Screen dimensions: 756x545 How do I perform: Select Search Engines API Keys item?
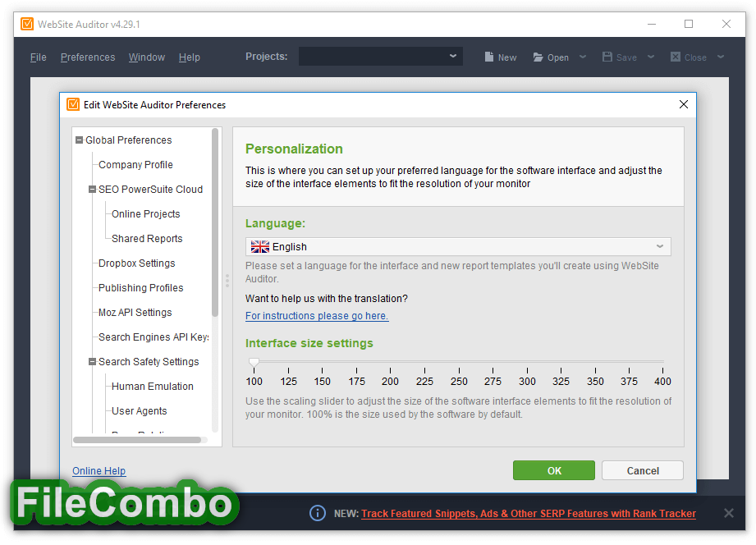point(153,337)
